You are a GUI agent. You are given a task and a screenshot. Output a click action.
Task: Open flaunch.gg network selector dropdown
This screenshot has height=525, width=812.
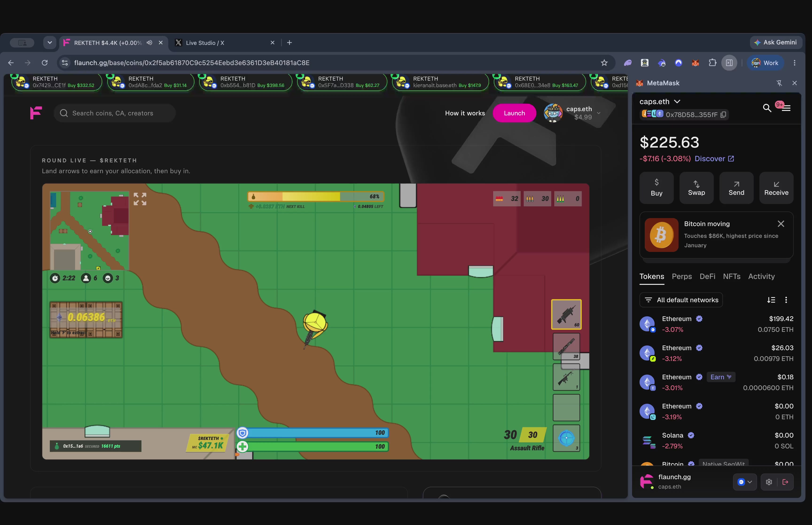coord(745,482)
